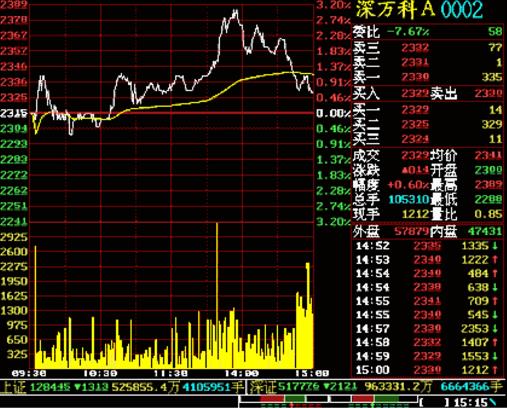The image size is (507, 408).
Task: Click the cyan signal icon beside 15:15 clock
Action: (493, 402)
